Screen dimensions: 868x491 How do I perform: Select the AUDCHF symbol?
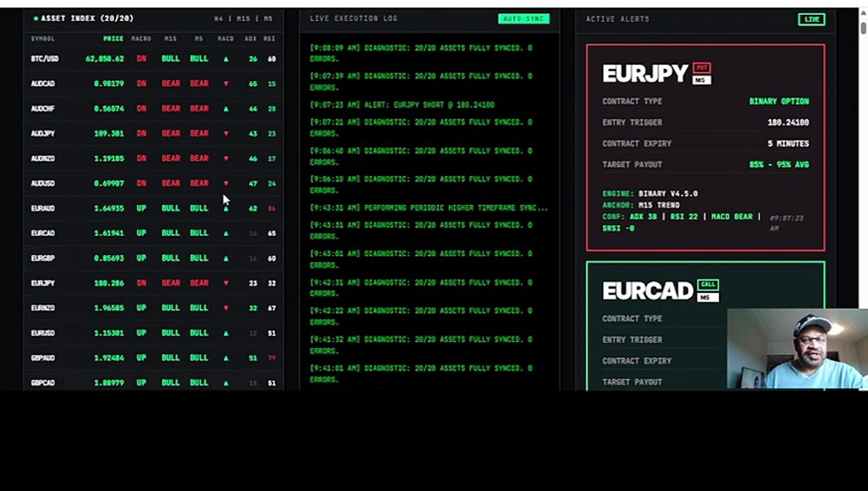(43, 108)
